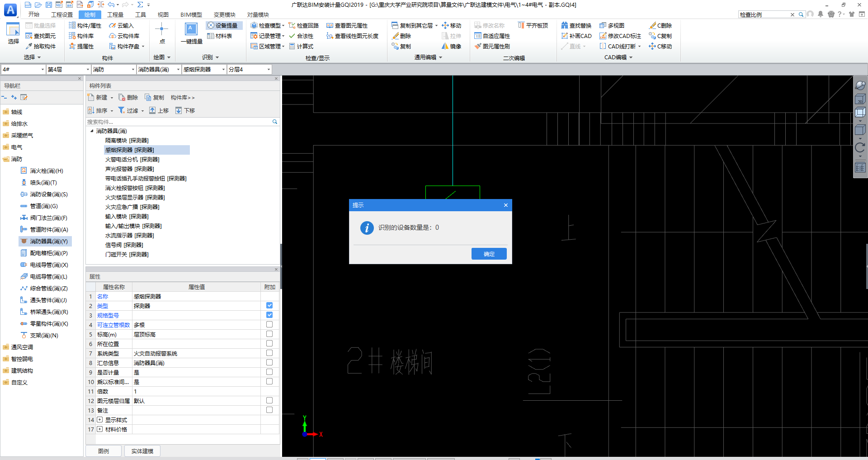Click the 搜索构件 search field
This screenshot has height=460, width=868.
tap(179, 122)
